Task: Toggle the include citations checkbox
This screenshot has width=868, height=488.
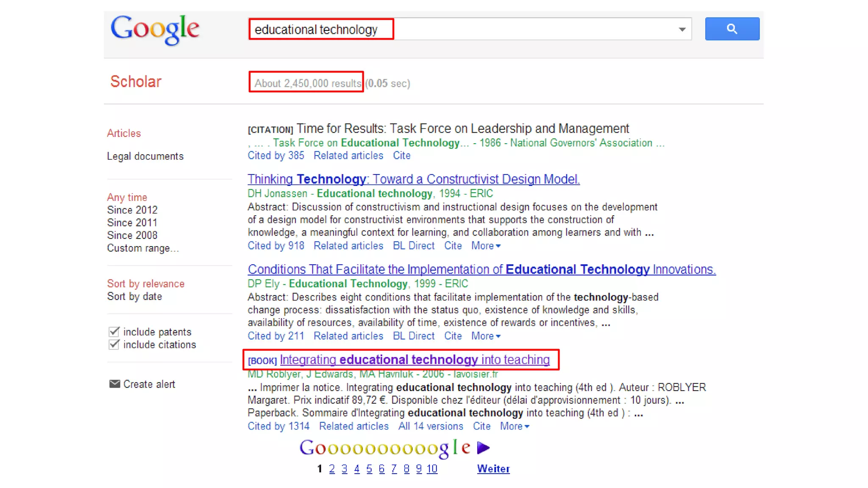Action: point(114,344)
